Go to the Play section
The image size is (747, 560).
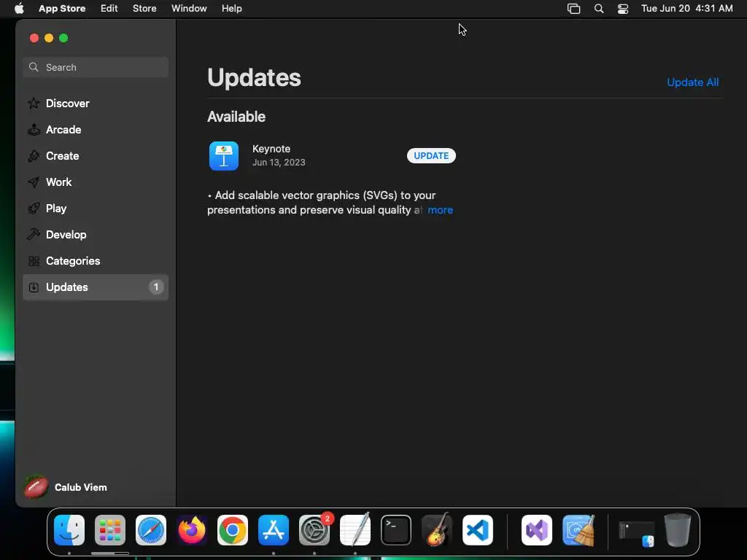96,208
